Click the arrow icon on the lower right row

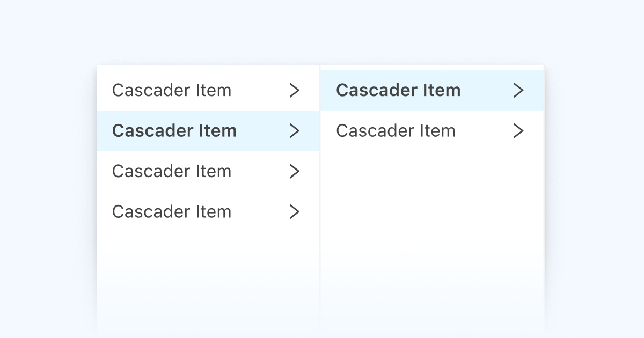click(x=518, y=130)
